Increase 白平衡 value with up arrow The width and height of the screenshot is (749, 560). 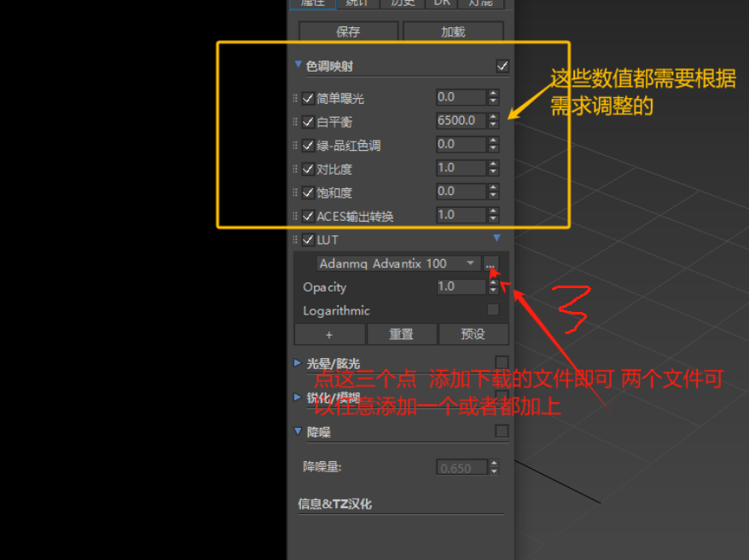[x=493, y=117]
